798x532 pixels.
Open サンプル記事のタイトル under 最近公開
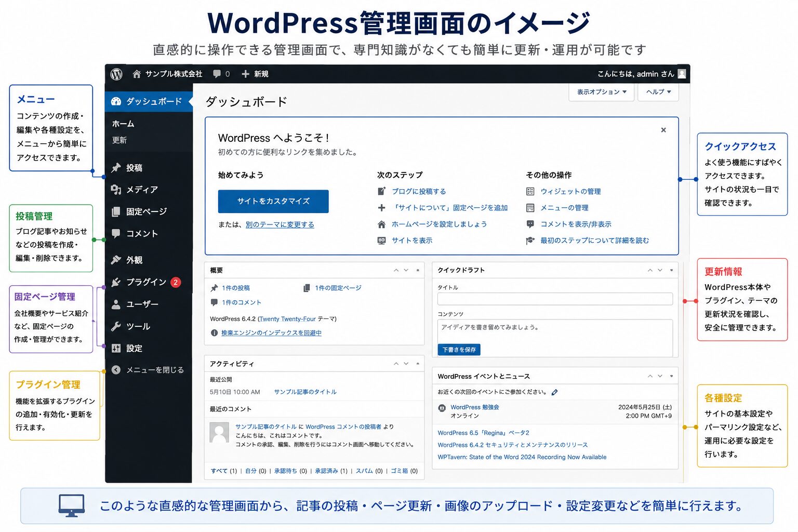tap(305, 392)
